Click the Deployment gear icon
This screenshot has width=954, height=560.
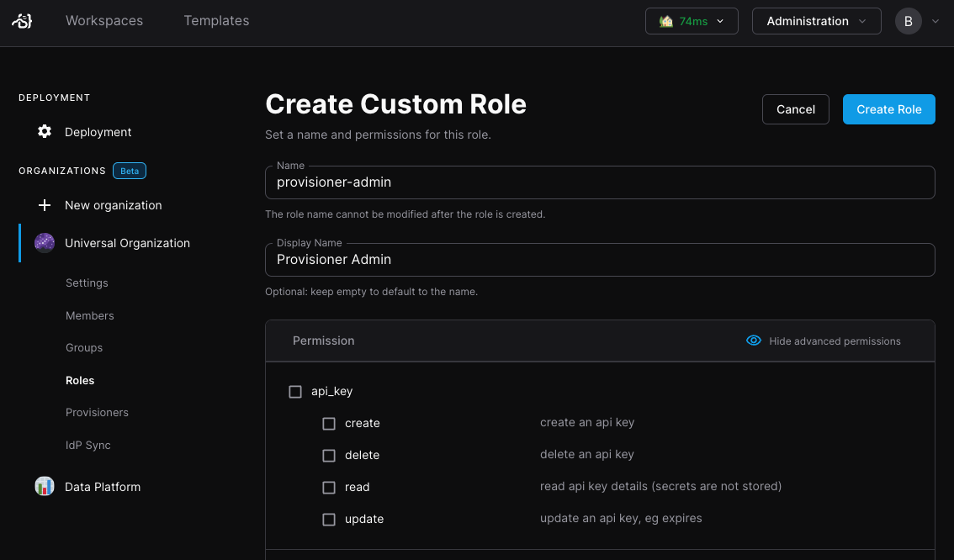coord(45,132)
